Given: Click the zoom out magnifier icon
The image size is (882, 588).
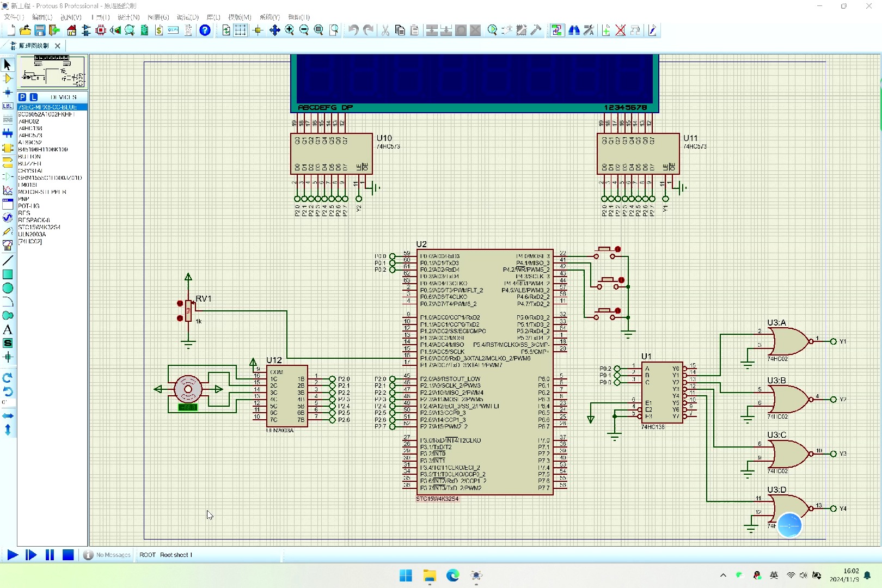Looking at the screenshot, I should [x=304, y=30].
